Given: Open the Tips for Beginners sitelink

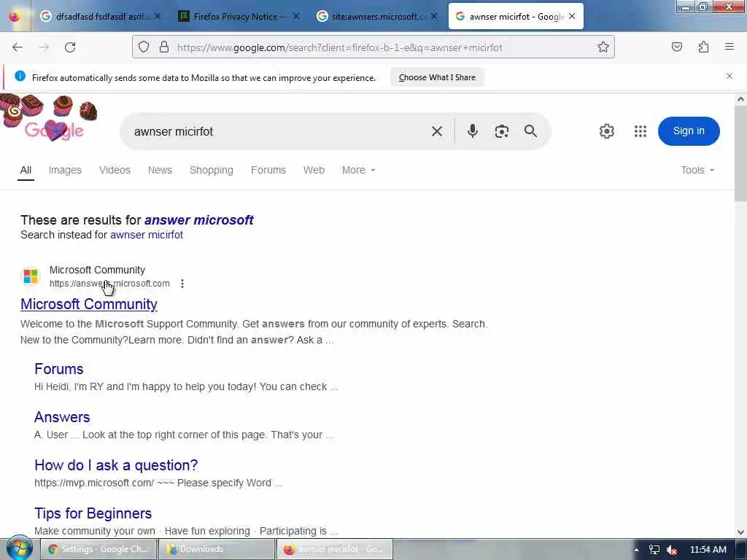Looking at the screenshot, I should [93, 513].
